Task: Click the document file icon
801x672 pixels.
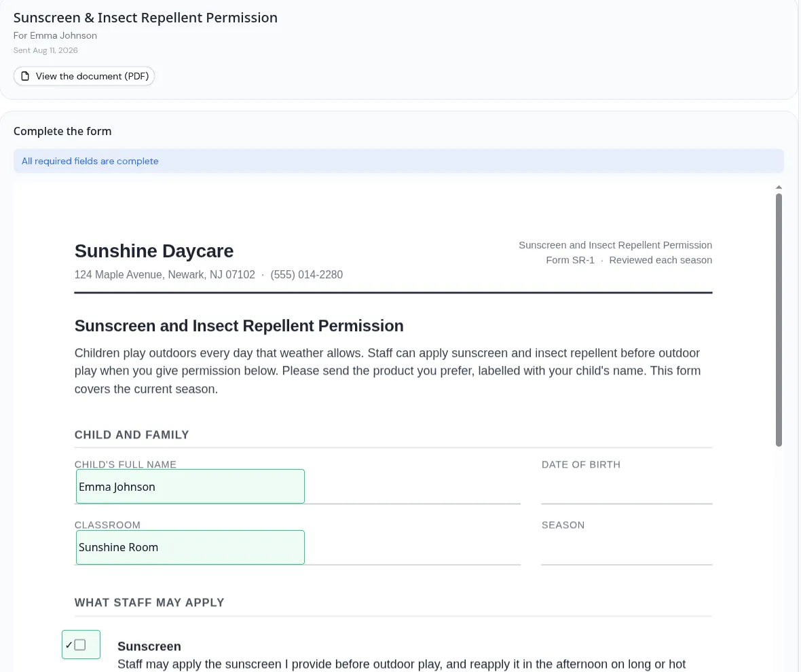Action: [x=25, y=76]
